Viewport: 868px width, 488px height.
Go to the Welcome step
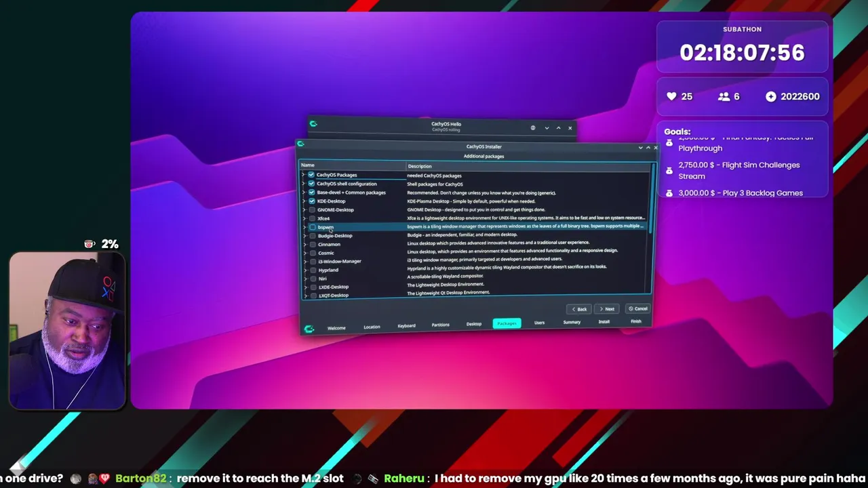click(336, 328)
